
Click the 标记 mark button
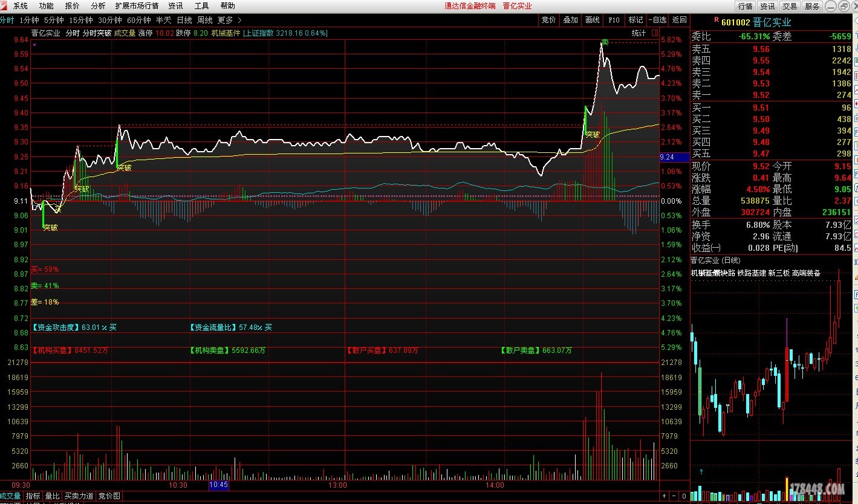(635, 20)
